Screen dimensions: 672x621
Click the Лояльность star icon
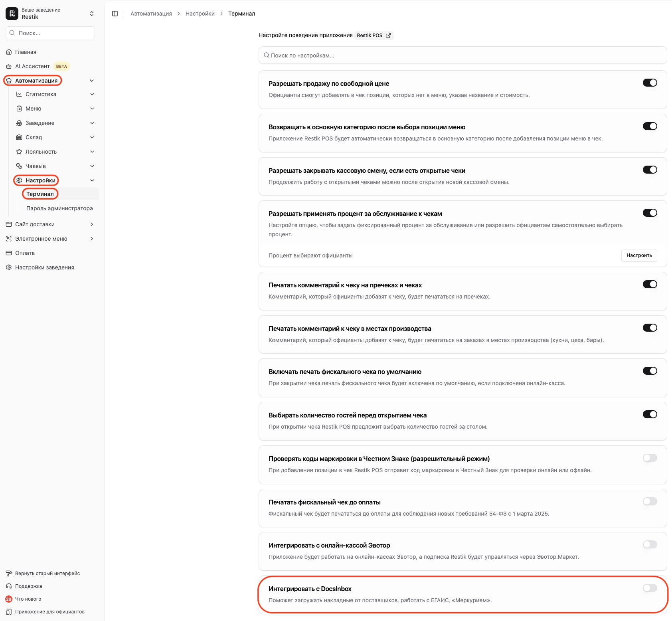pyautogui.click(x=19, y=152)
